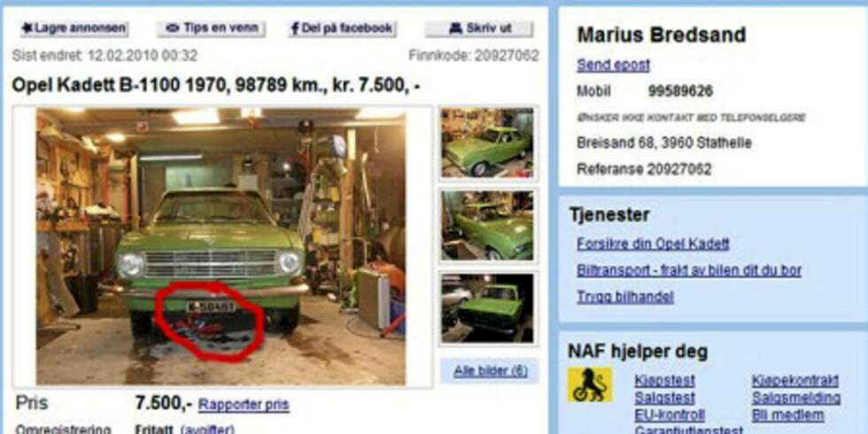The image size is (868, 434).
Task: Click the envelope icon on Tips en venn
Action: 172,28
